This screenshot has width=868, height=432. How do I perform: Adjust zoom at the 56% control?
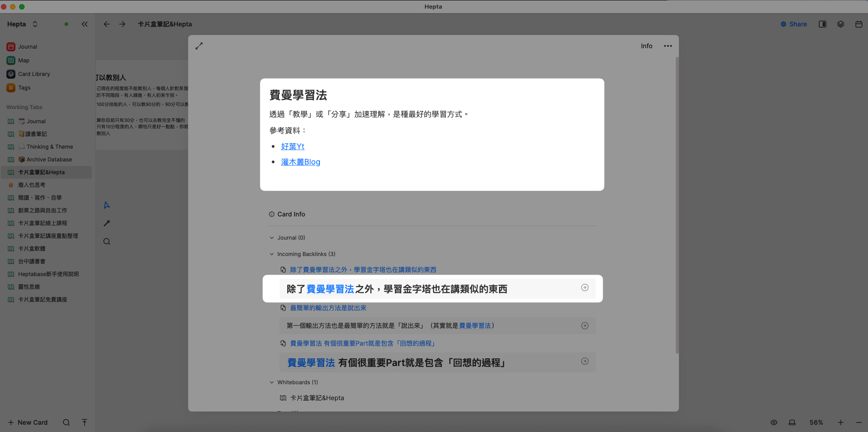pyautogui.click(x=817, y=422)
